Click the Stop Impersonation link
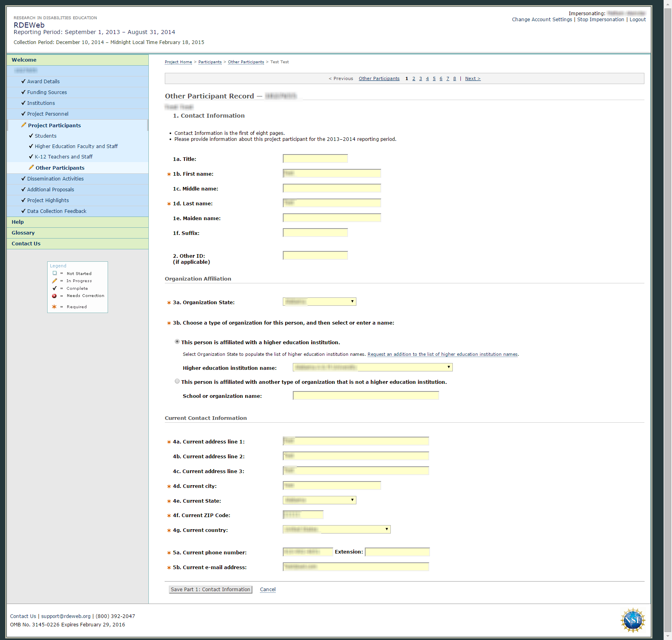Viewport: 672px width, 640px height. (x=600, y=20)
